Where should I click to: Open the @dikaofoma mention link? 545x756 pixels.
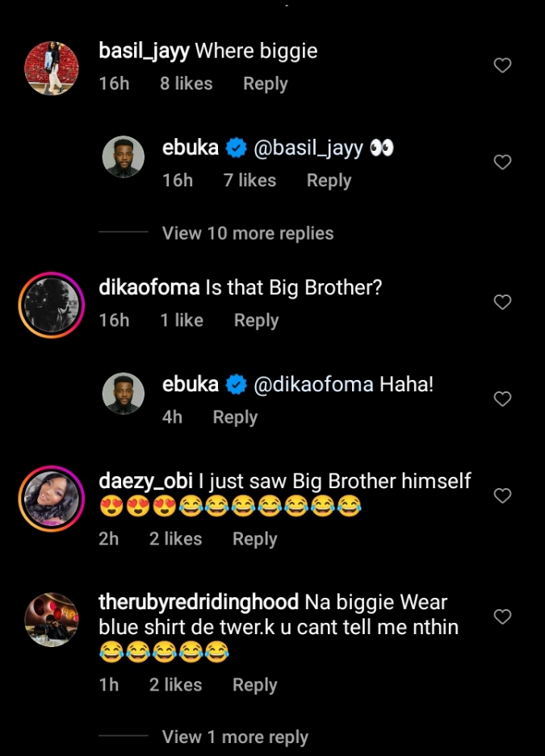[x=313, y=385]
